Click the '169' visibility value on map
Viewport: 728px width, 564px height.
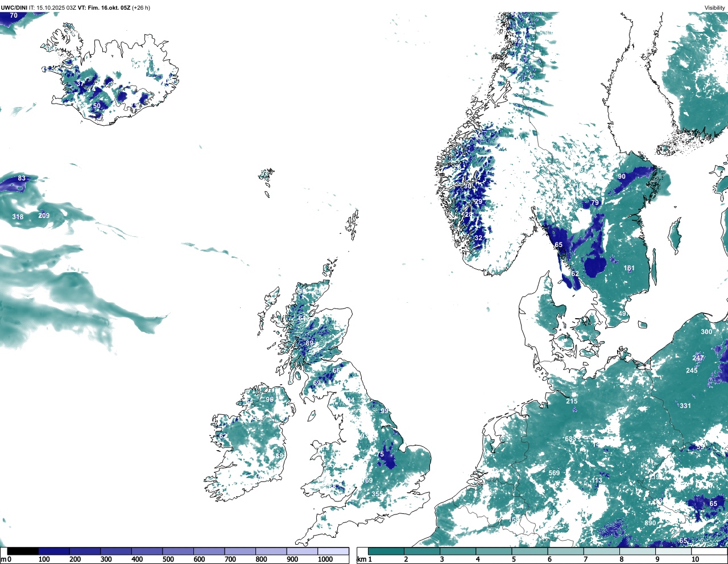pos(367,481)
